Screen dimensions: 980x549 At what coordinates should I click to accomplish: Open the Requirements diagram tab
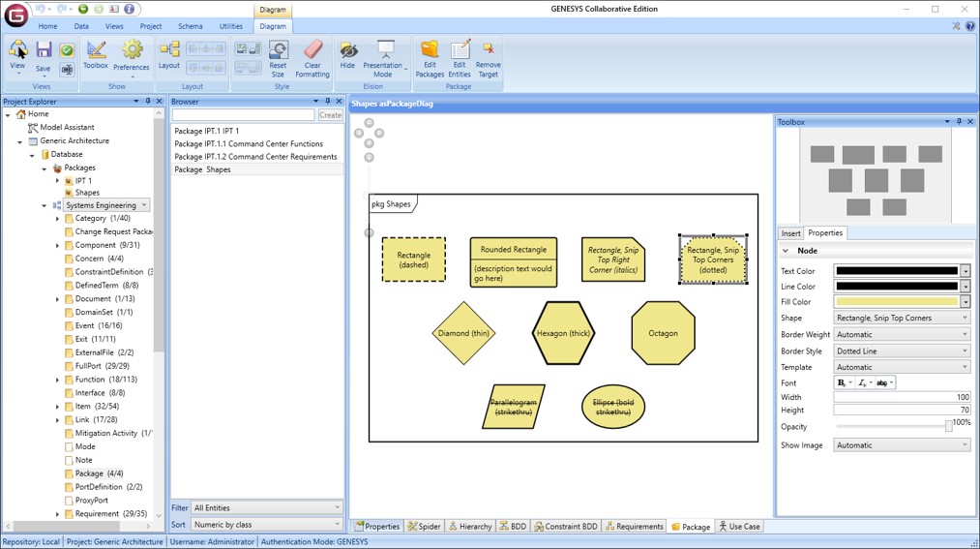(x=635, y=527)
